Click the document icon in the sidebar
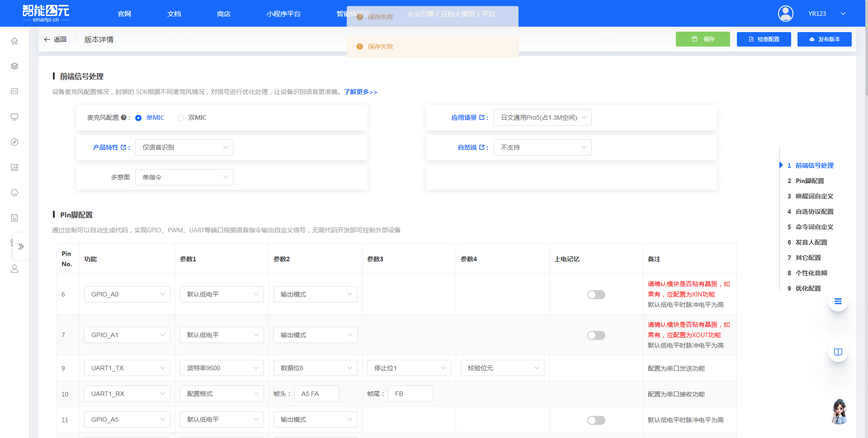Viewport: 868px width, 438px height. (x=14, y=218)
